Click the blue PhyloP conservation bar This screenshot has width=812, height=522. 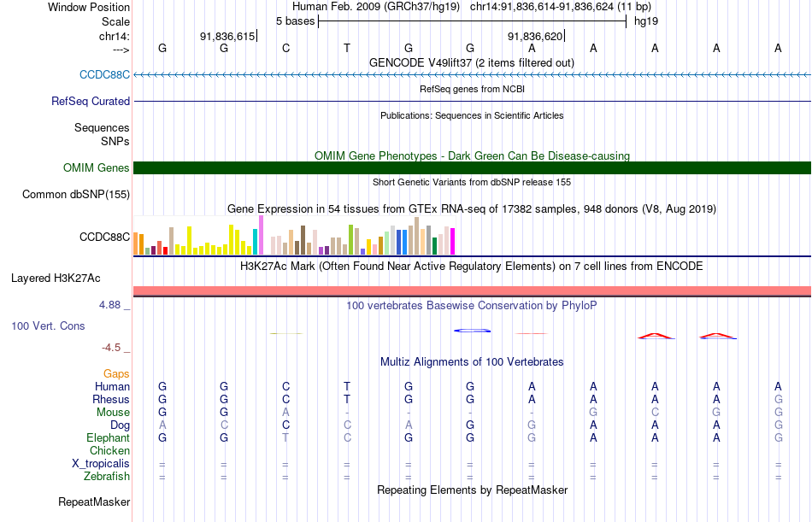(x=473, y=331)
